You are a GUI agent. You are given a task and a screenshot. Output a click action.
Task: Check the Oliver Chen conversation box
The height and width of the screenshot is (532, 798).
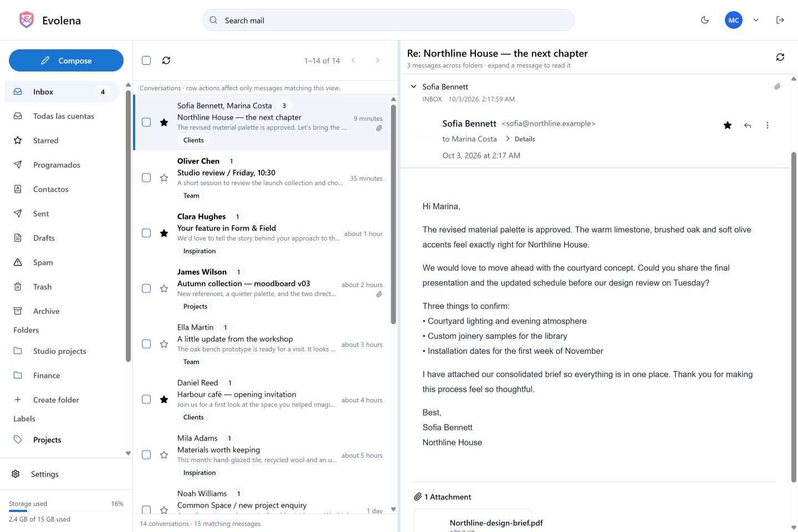point(146,178)
